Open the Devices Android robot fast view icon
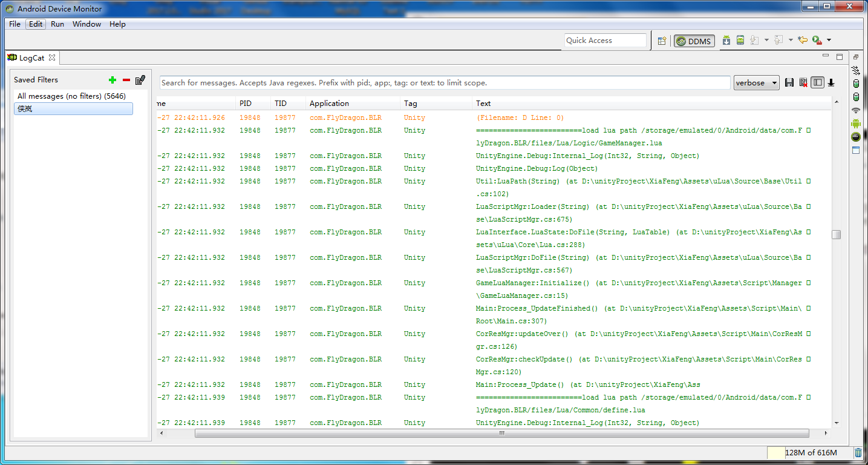The height and width of the screenshot is (465, 868). coord(856,124)
